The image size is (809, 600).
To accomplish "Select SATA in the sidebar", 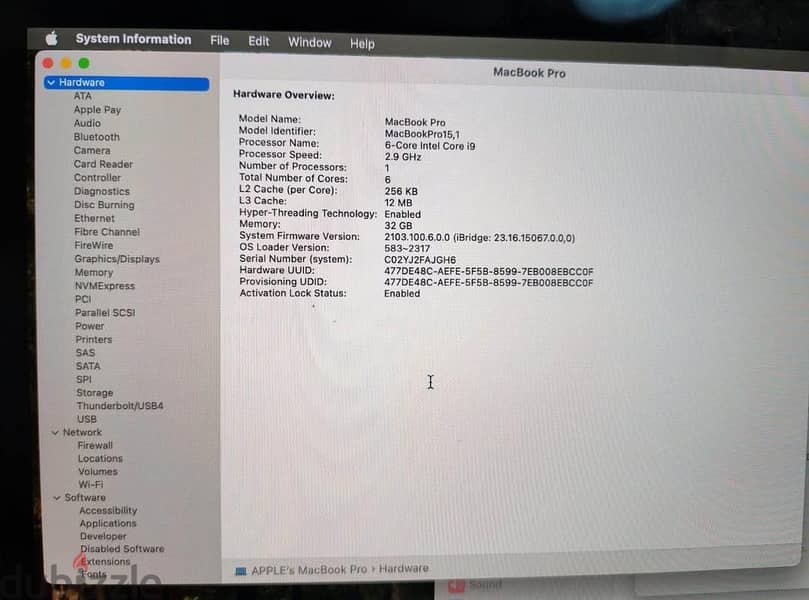I will pyautogui.click(x=88, y=366).
